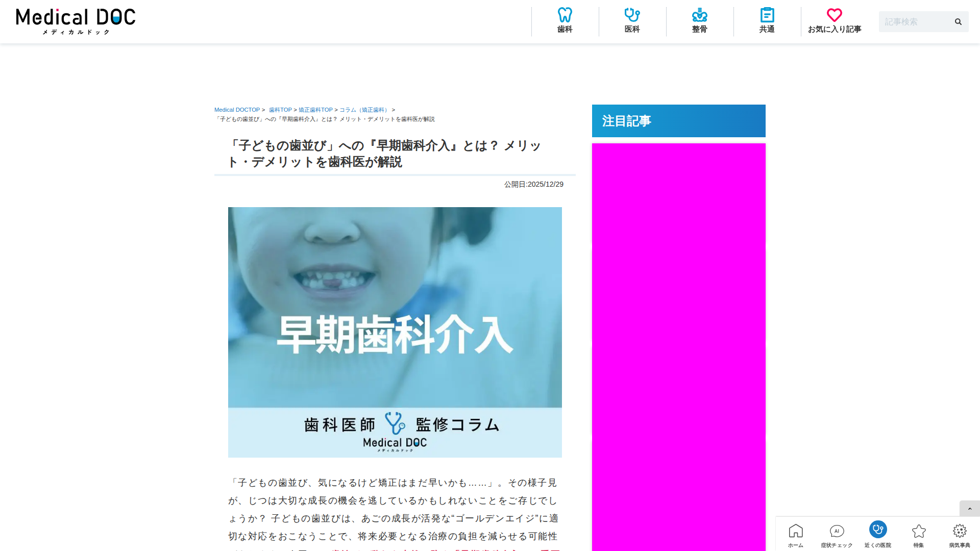Screen dimensions: 980x551
Task: Click the Medical DOC logo
Action: (x=75, y=21)
